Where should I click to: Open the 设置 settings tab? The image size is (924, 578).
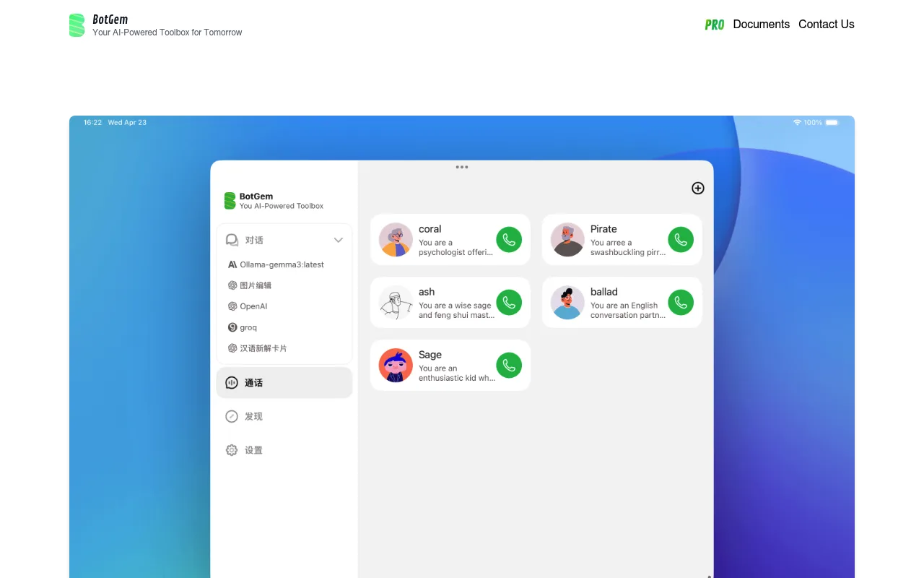pos(284,450)
